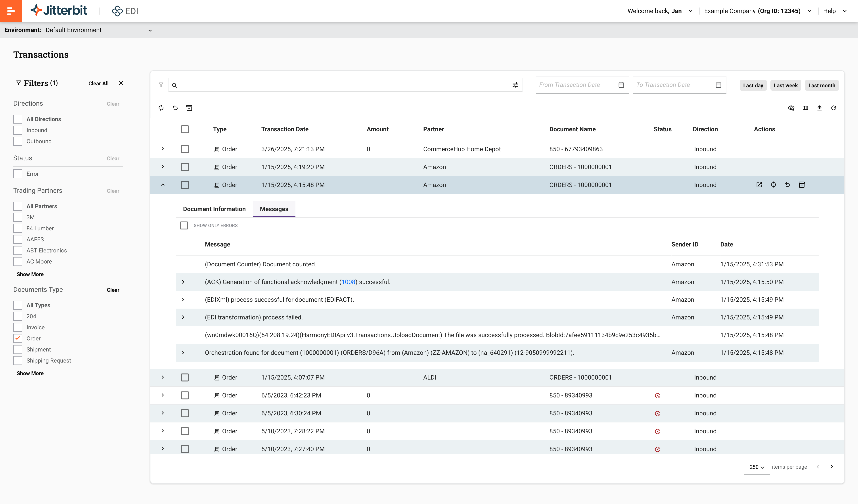Open the From Transaction Date calendar

621,85
